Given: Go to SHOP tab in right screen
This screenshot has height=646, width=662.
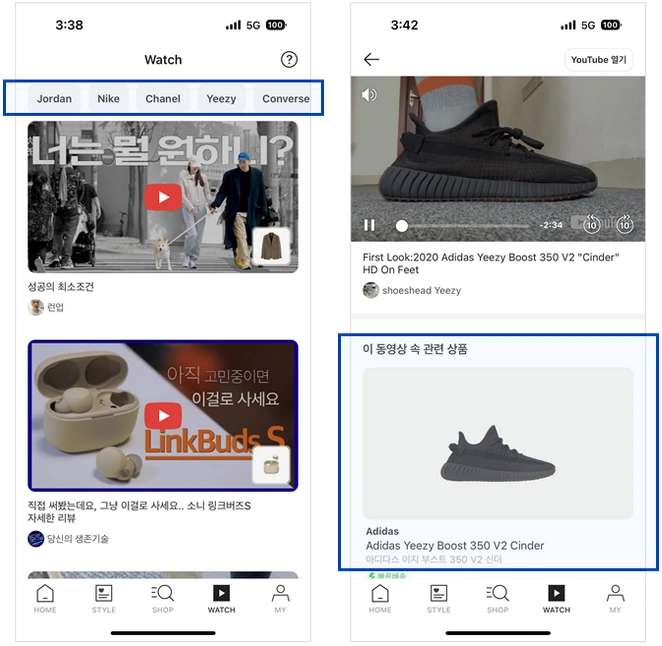Looking at the screenshot, I should pyautogui.click(x=498, y=599).
